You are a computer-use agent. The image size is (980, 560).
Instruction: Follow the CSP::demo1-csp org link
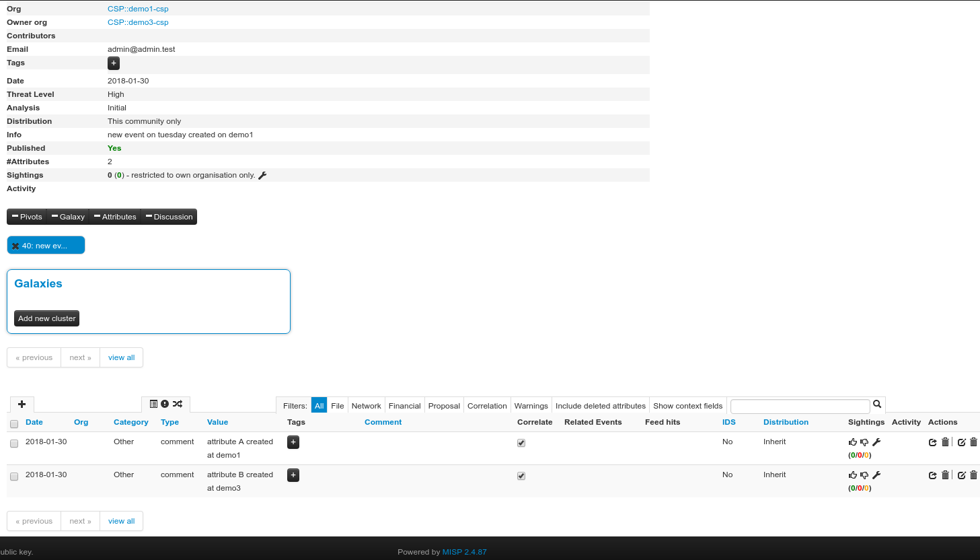(138, 8)
